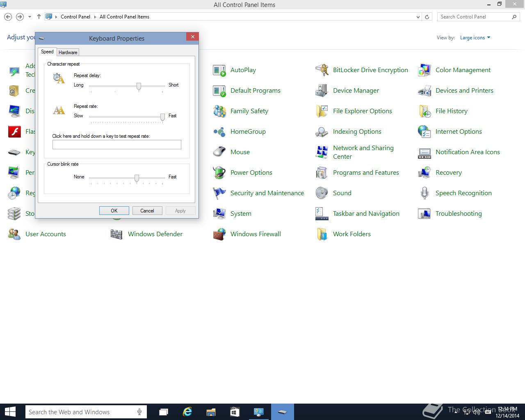Click the repeat rate test text box
Viewport: 525px width, 420px height.
117,144
